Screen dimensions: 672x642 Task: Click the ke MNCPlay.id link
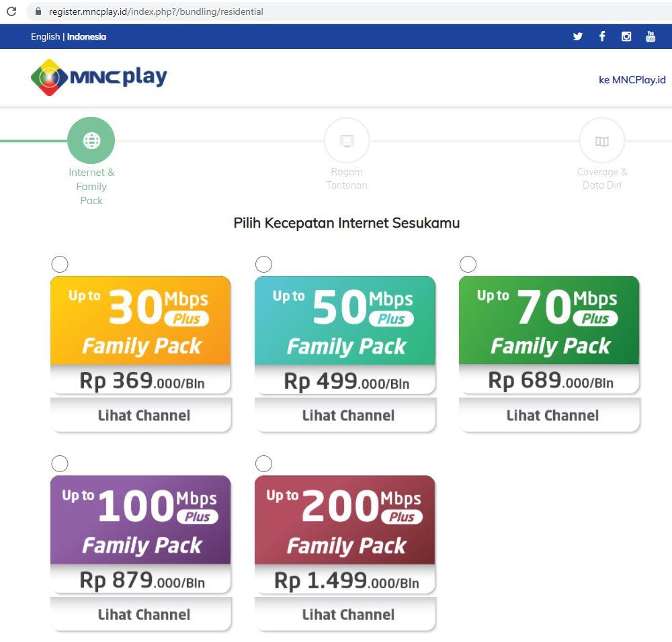[x=632, y=79]
